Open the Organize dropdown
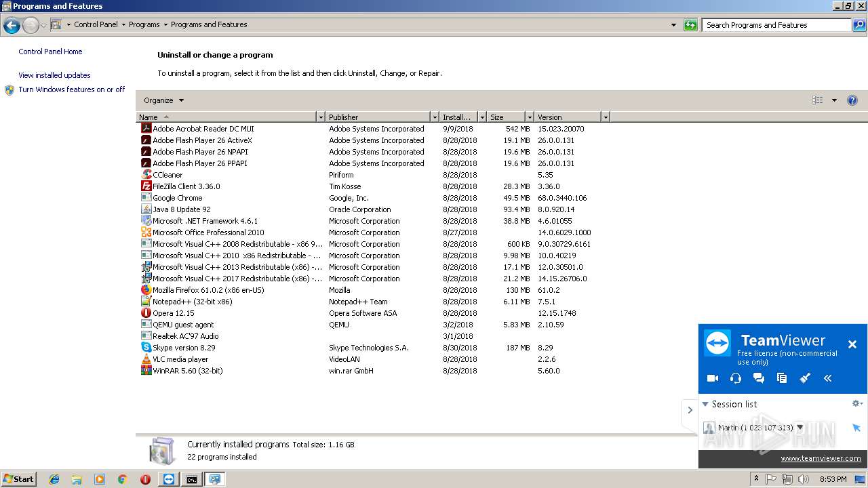Screen dimensions: 868x488 163,100
